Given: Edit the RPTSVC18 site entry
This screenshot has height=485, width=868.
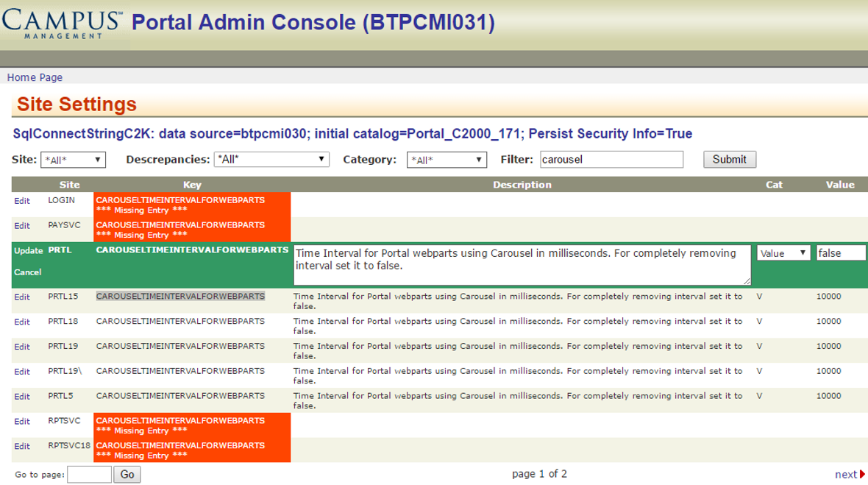Looking at the screenshot, I should [x=22, y=447].
